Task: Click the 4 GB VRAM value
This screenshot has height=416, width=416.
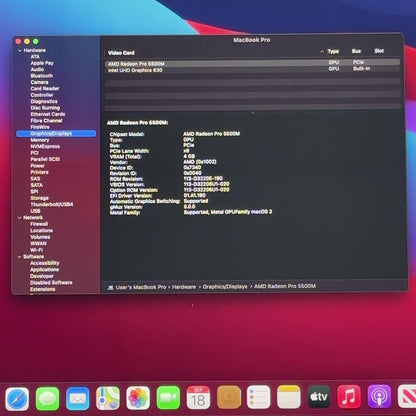Action: pyautogui.click(x=189, y=156)
